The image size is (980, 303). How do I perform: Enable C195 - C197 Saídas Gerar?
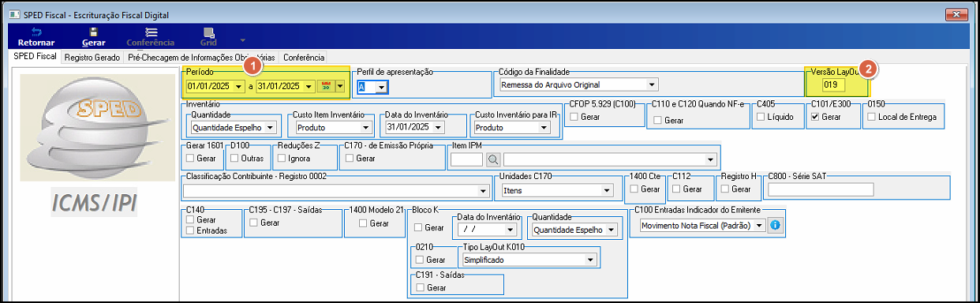pos(254,223)
